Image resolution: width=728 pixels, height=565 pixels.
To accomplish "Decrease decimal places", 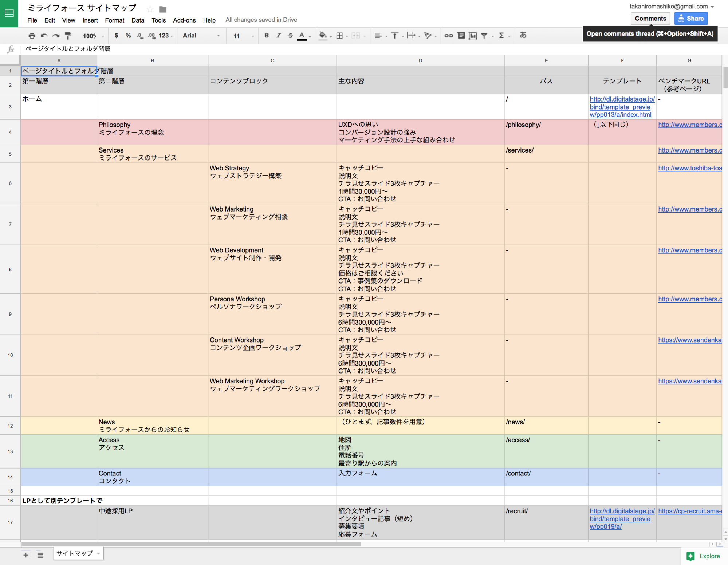I will click(140, 36).
